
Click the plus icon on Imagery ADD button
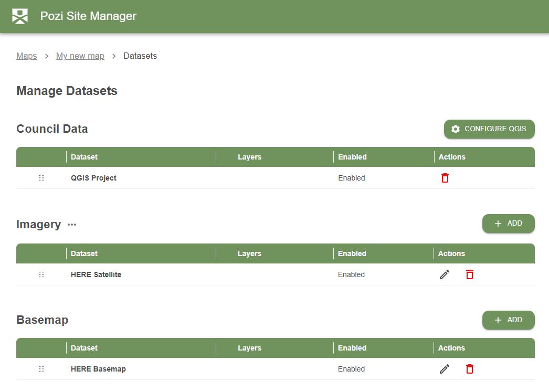498,224
